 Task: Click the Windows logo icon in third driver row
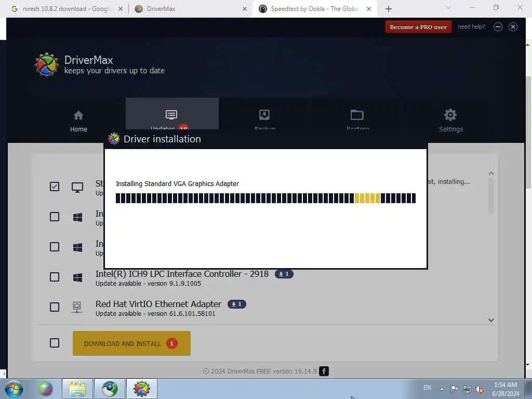[x=78, y=247]
